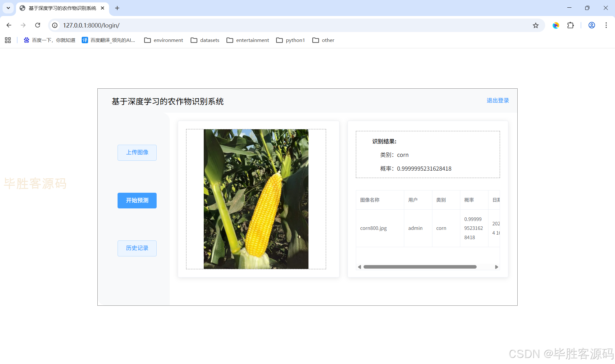Viewport: 615px width, 364px height.
Task: Open a new browser tab
Action: [117, 8]
